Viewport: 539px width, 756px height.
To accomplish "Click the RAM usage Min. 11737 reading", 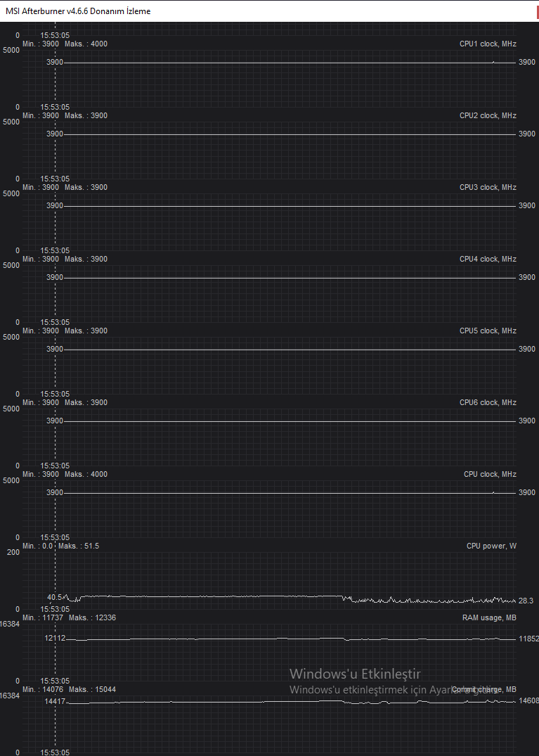I will (41, 617).
